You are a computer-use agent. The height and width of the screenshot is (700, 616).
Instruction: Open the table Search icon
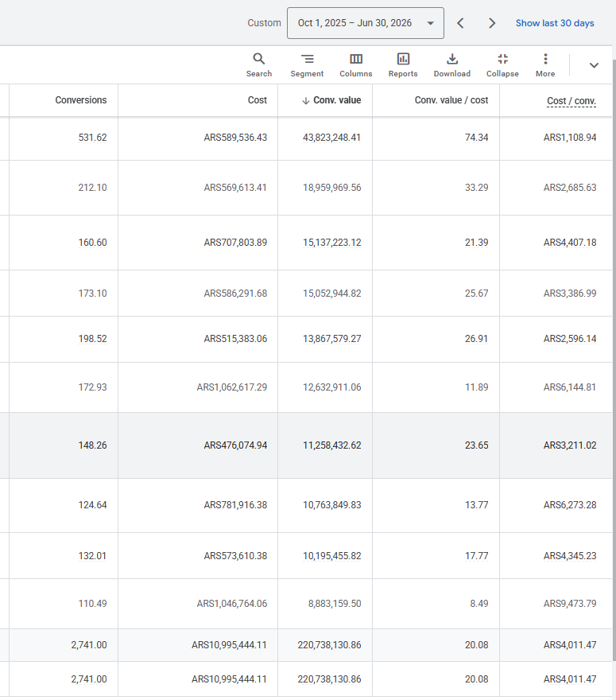tap(258, 65)
